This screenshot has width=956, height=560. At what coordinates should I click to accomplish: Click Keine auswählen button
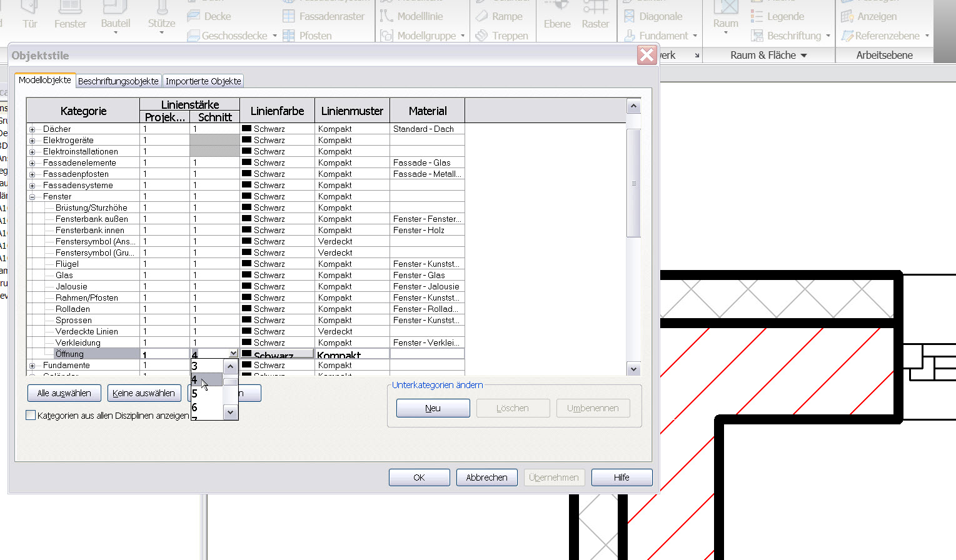(144, 393)
